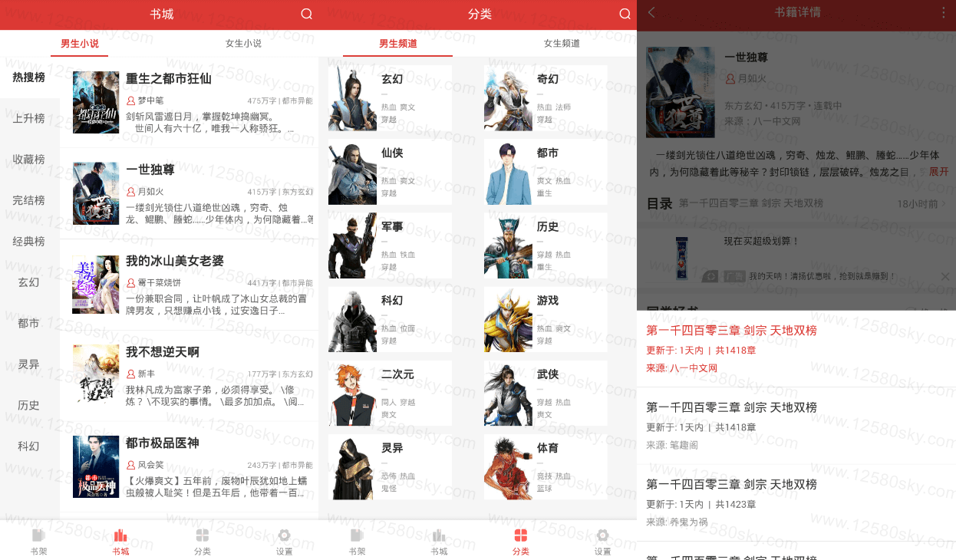The width and height of the screenshot is (956, 560).
Task: Open the 仙侠 category card
Action: pos(390,172)
